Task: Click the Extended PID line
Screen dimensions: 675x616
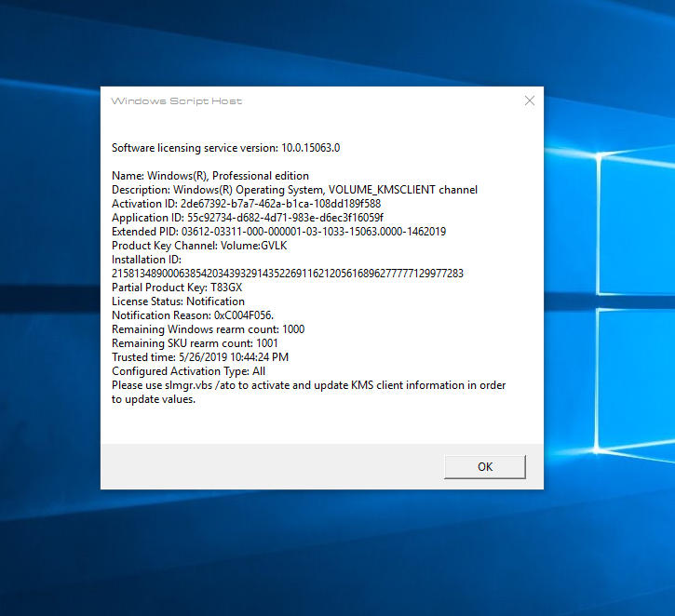Action: coord(278,232)
